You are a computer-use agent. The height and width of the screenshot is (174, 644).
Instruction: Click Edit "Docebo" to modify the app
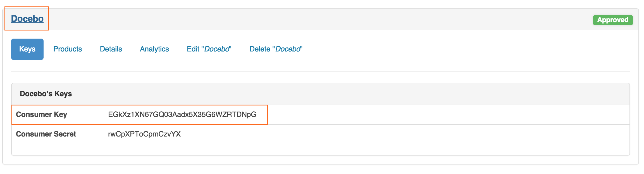(209, 49)
